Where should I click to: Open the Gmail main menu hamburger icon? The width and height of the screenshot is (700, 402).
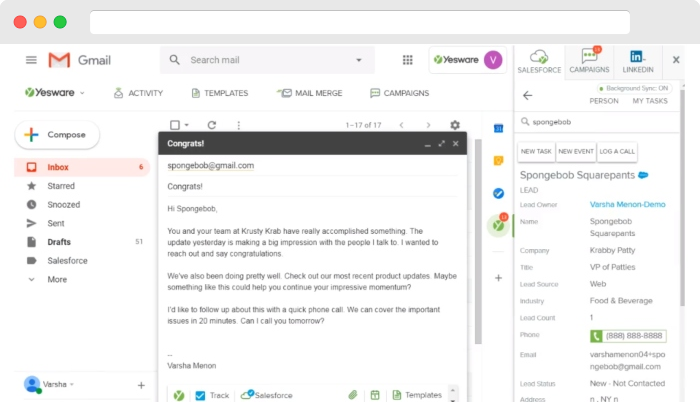31,60
